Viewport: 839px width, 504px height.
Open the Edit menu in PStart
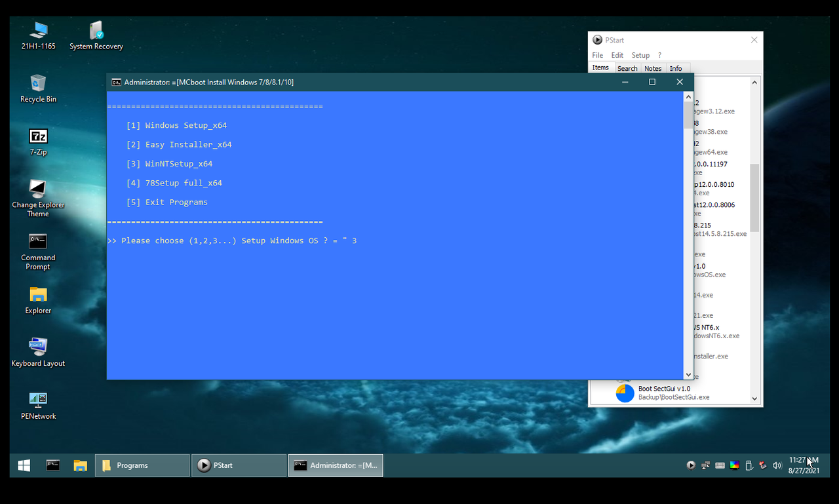click(617, 55)
